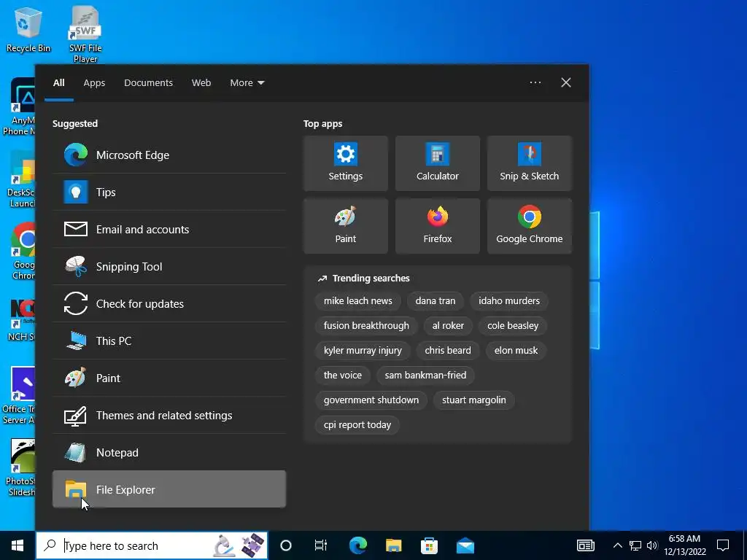Launch Firefox from Top apps
The image size is (747, 560).
coord(438,226)
